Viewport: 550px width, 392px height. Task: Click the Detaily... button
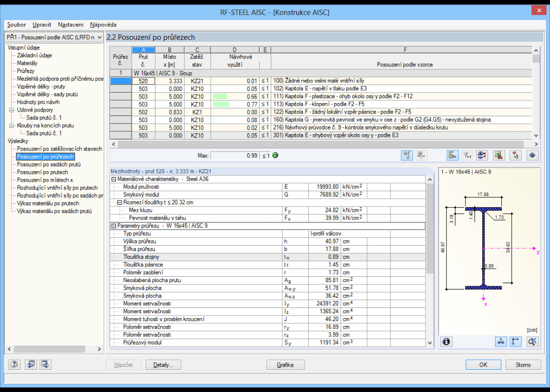tap(163, 365)
